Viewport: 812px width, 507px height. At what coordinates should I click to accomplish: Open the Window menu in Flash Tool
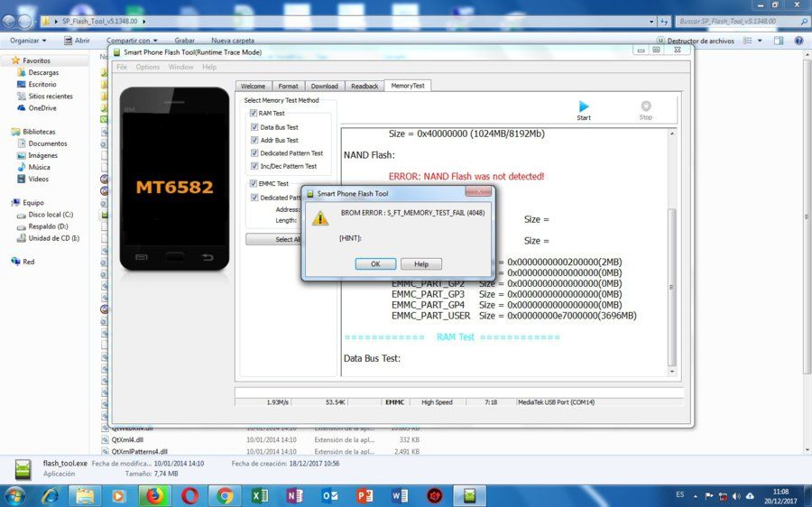180,67
